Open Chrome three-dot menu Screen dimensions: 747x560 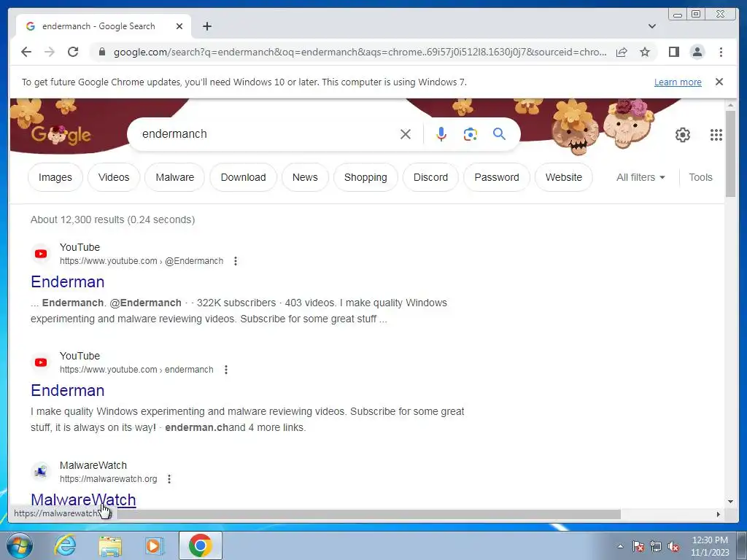[721, 52]
